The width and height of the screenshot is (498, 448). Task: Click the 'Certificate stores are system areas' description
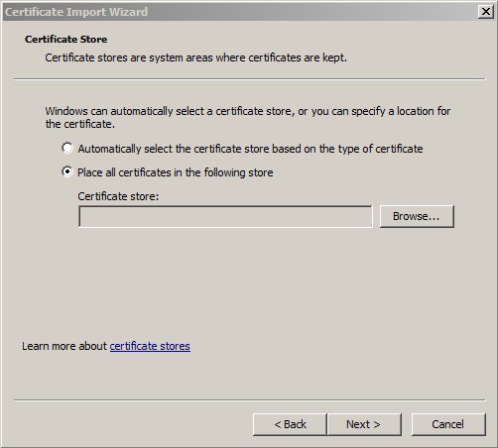tap(196, 57)
